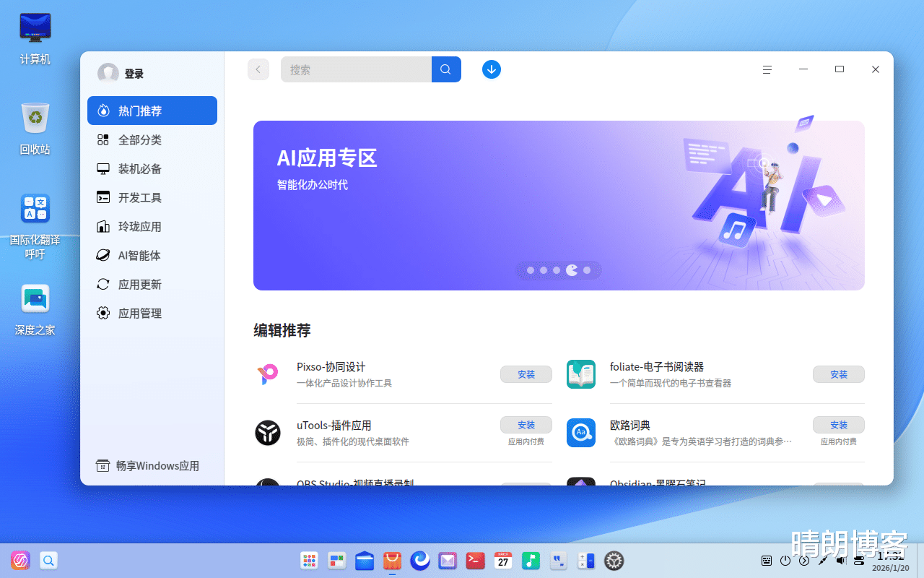924x578 pixels.
Task: Click the 一体化产品设计协作工具 description
Action: point(344,383)
